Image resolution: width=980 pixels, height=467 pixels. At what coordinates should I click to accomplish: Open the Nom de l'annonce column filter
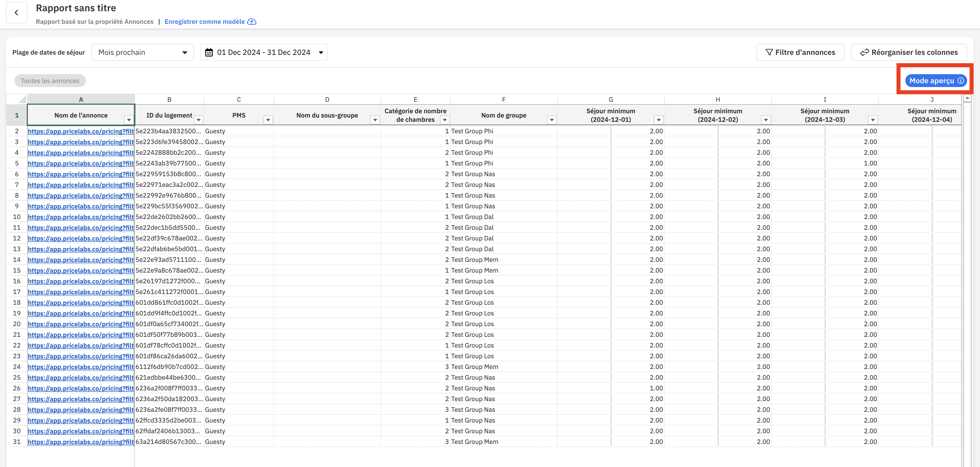tap(129, 120)
